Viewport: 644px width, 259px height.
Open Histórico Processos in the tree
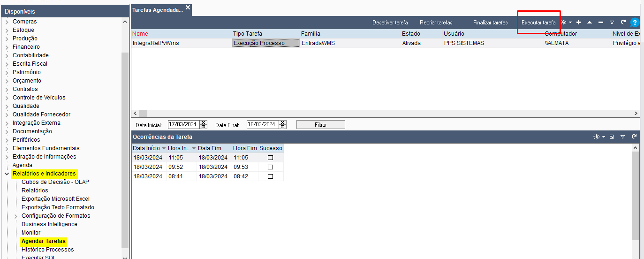[x=48, y=250]
